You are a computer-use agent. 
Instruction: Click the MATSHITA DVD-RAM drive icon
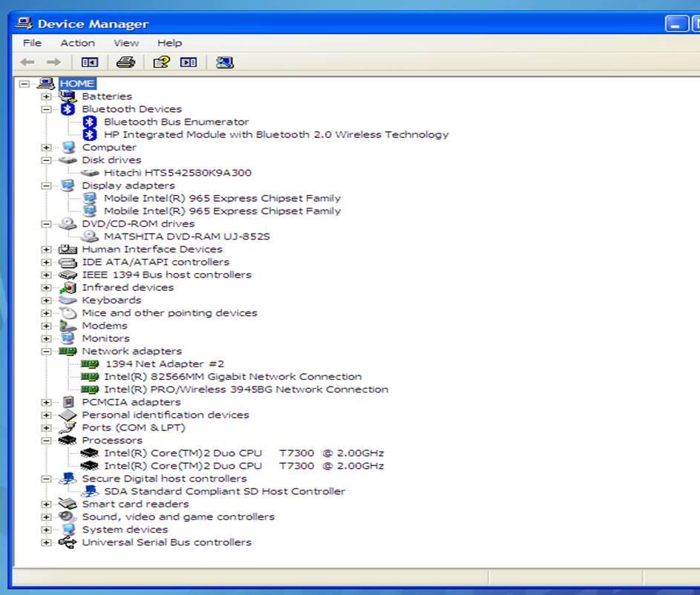[90, 237]
